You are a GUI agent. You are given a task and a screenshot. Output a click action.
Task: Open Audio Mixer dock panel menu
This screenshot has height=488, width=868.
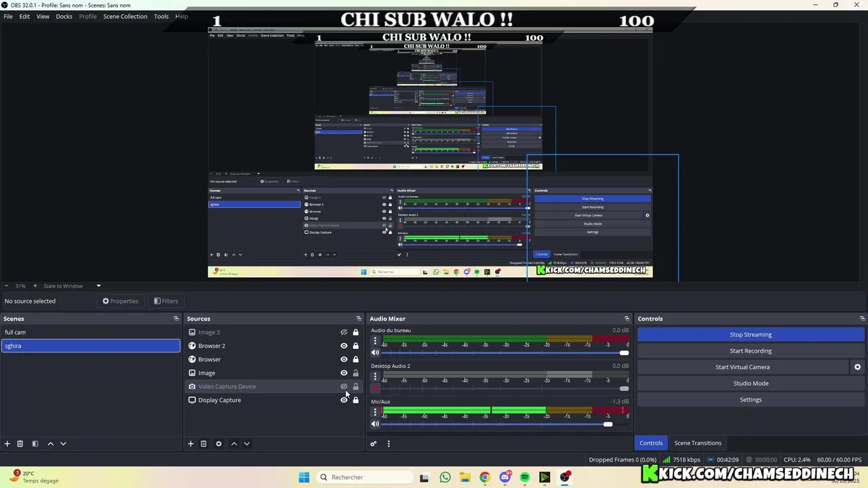coord(627,319)
